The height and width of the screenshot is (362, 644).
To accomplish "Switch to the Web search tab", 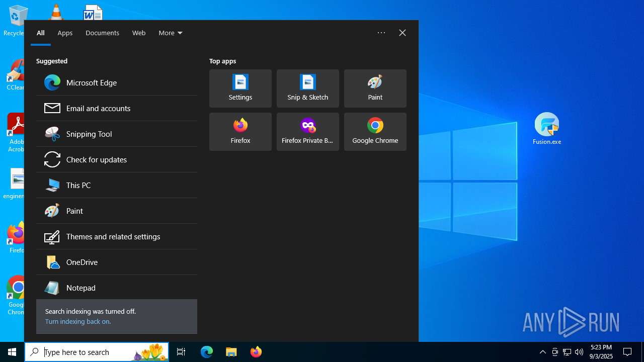I will click(139, 33).
